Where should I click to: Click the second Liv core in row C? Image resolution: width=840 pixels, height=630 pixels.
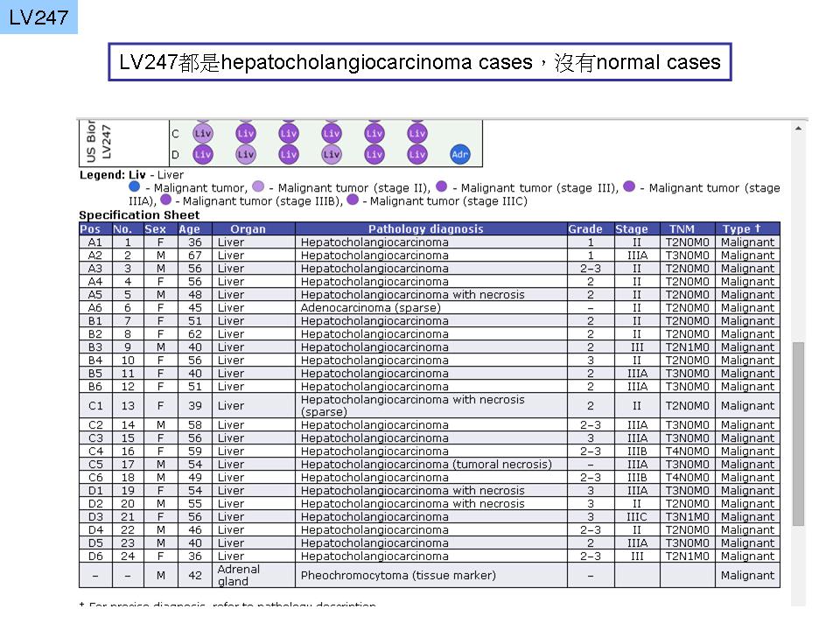pos(245,133)
